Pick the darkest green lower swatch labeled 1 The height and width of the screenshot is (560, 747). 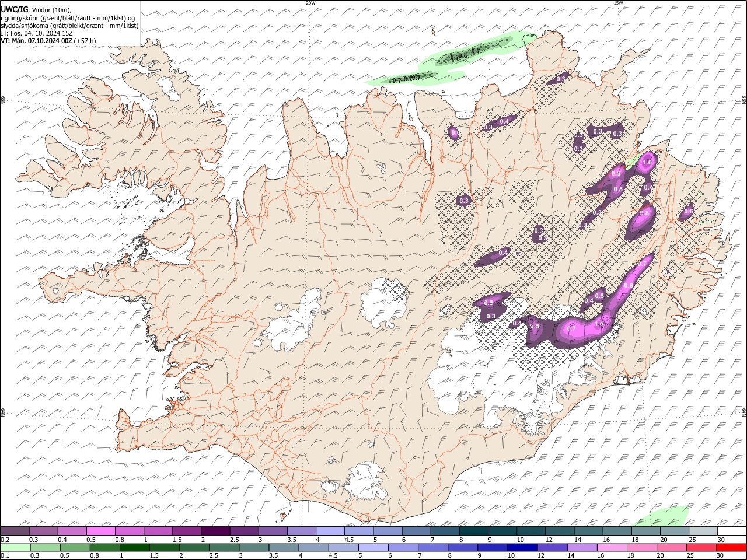pyautogui.click(x=134, y=547)
